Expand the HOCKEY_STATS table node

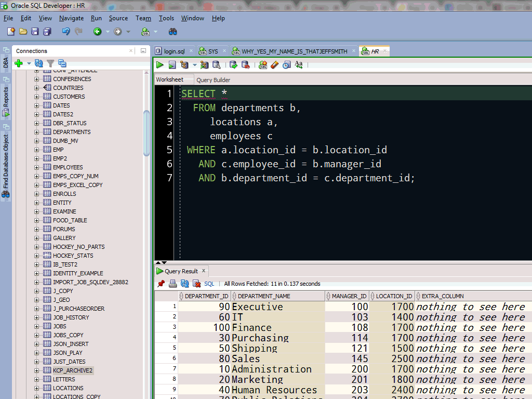point(37,256)
